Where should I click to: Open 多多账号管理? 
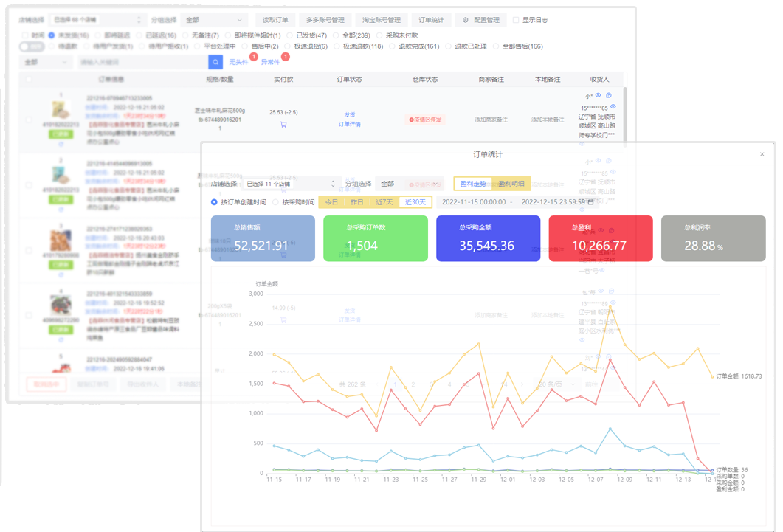coord(325,20)
